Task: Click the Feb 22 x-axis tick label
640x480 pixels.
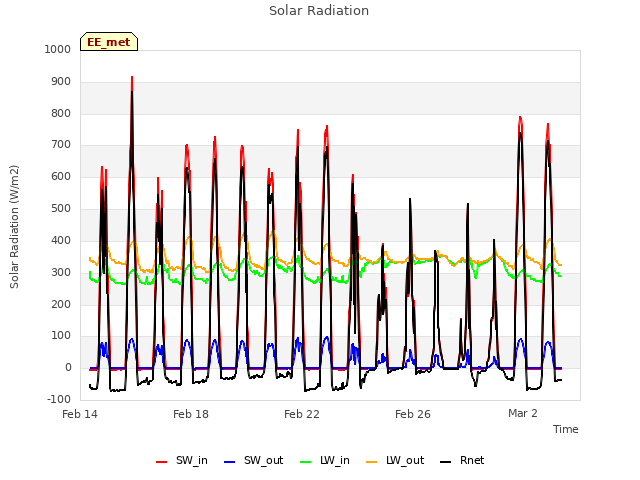Action: [302, 414]
